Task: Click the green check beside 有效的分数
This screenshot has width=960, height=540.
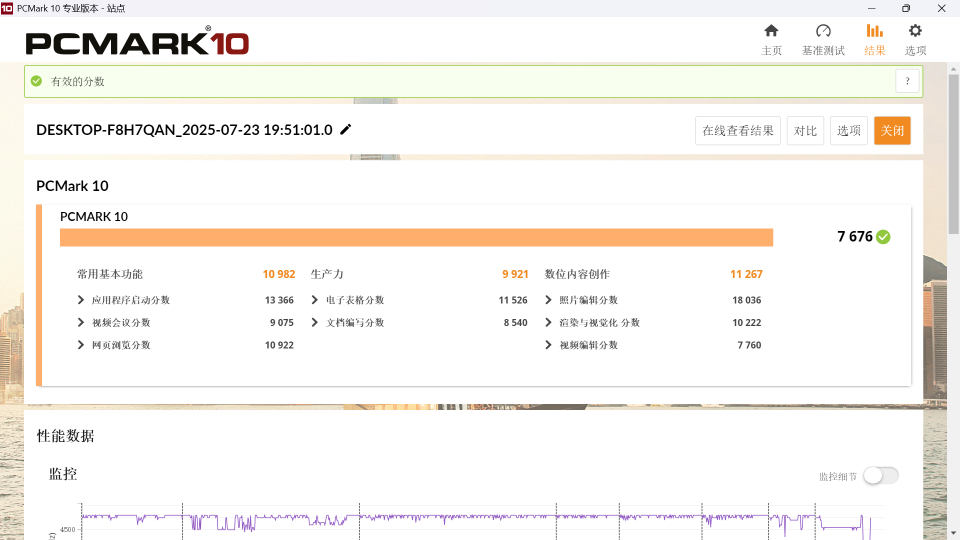Action: (37, 81)
